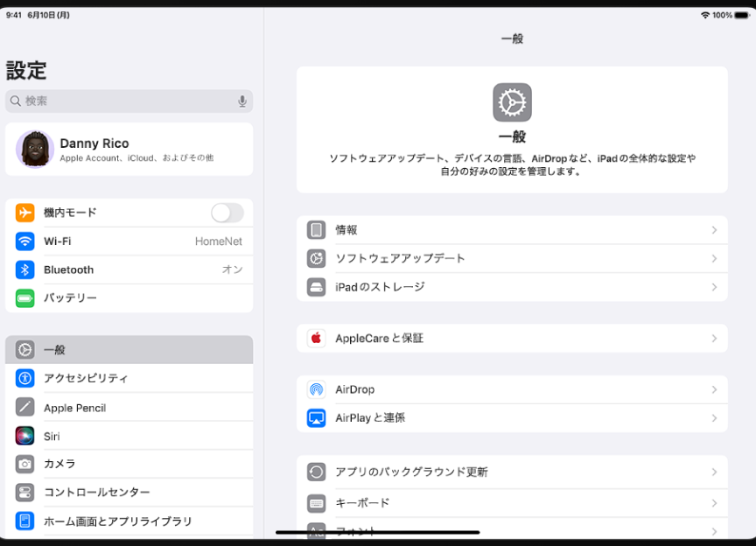The height and width of the screenshot is (546, 756).
Task: Tap the アプリのバックグラウンド更新 label
Action: (412, 472)
